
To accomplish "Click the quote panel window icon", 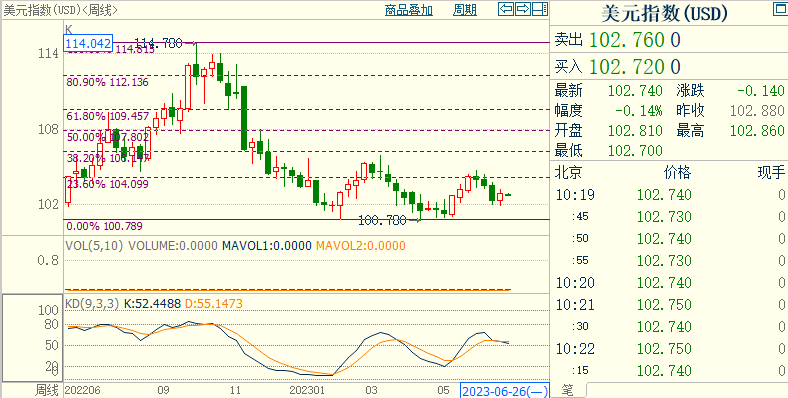I will pos(780,9).
